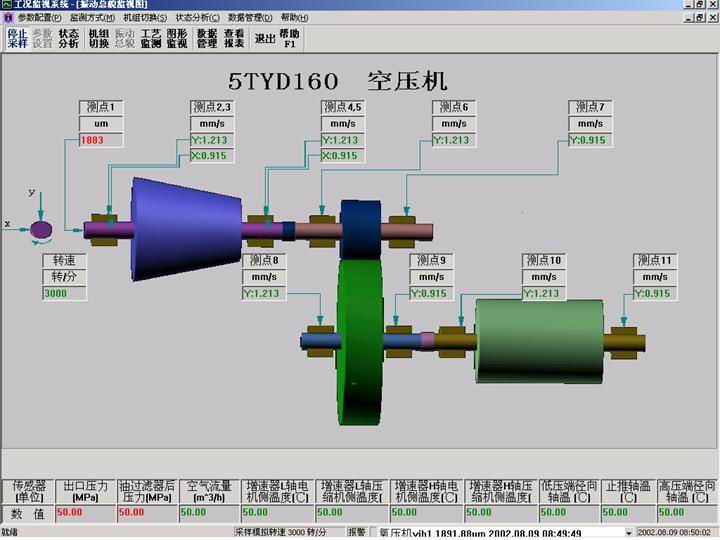This screenshot has height=540, width=720.
Task: Click the 查看报表 toolbar button
Action: click(x=234, y=38)
